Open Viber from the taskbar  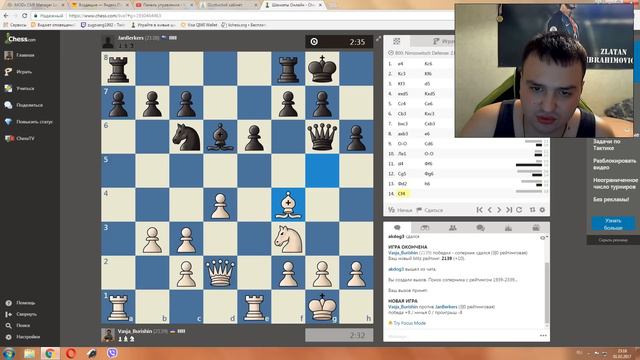(112, 353)
